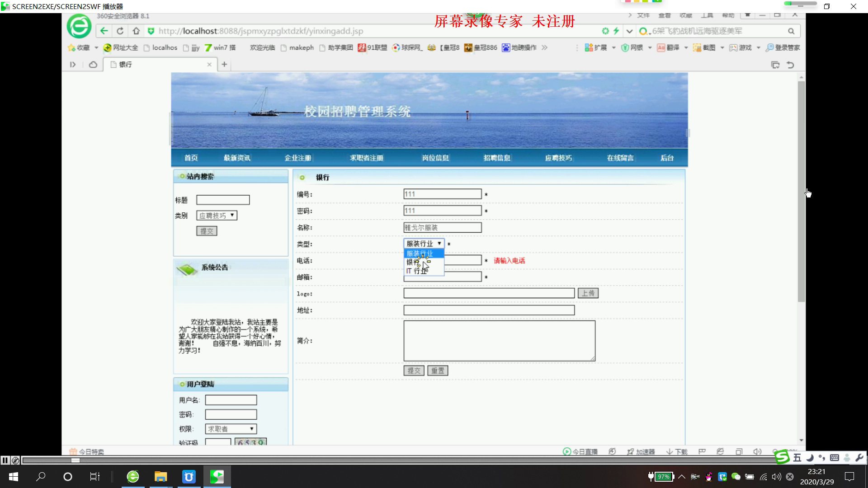
Task: Submit site search with 提交 button
Action: (x=207, y=231)
